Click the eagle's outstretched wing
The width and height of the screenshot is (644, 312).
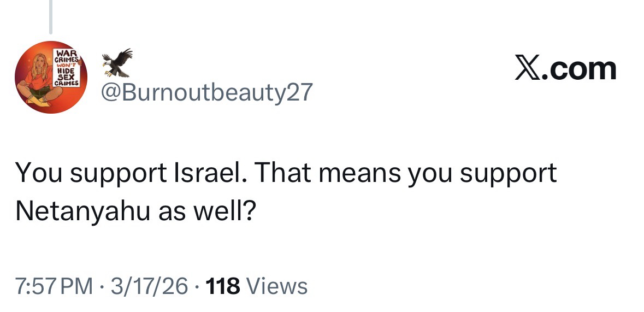[x=124, y=56]
